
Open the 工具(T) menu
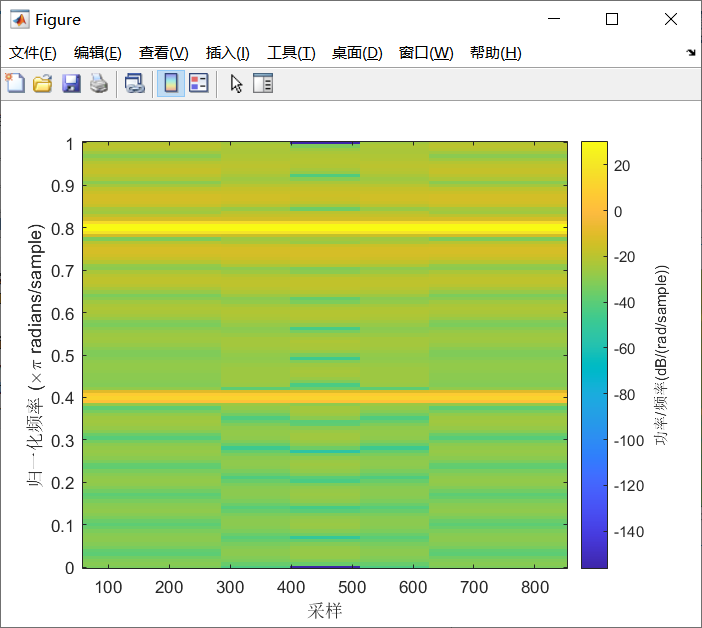coord(291,53)
